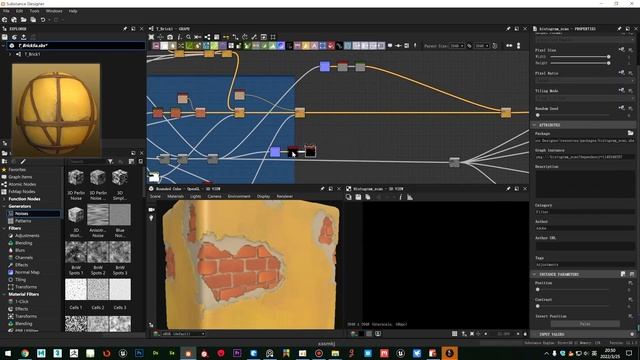Adjust the Position slider in Instance Parameters

point(573,289)
